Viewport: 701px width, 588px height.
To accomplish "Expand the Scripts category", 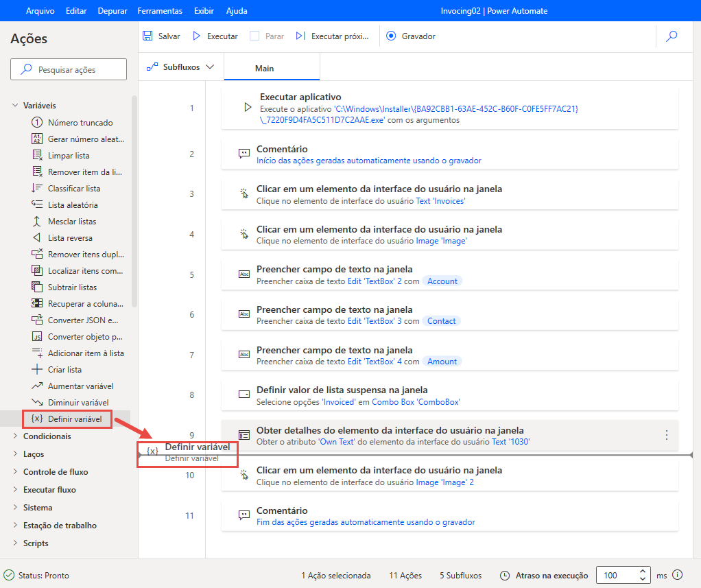I will tap(15, 543).
